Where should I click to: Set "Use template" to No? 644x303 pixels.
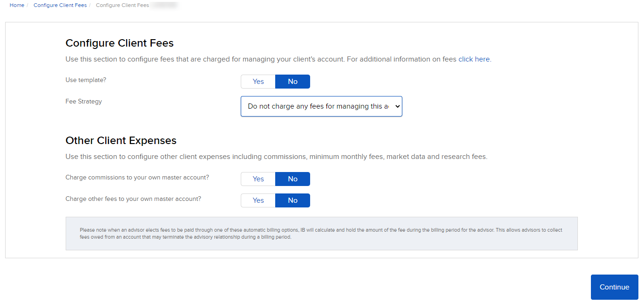292,81
